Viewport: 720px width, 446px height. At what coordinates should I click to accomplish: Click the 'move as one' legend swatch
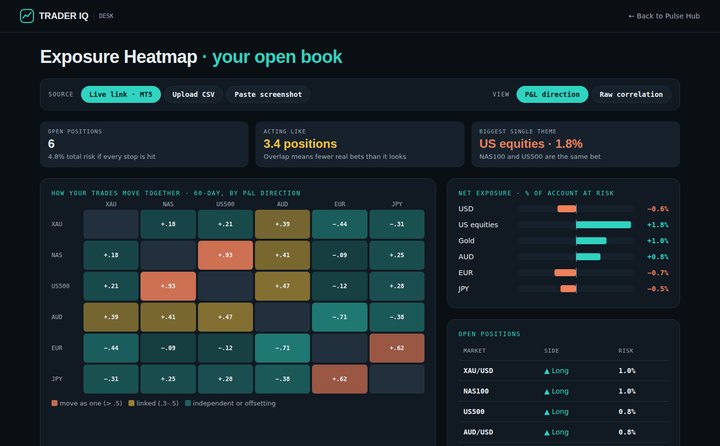54,403
